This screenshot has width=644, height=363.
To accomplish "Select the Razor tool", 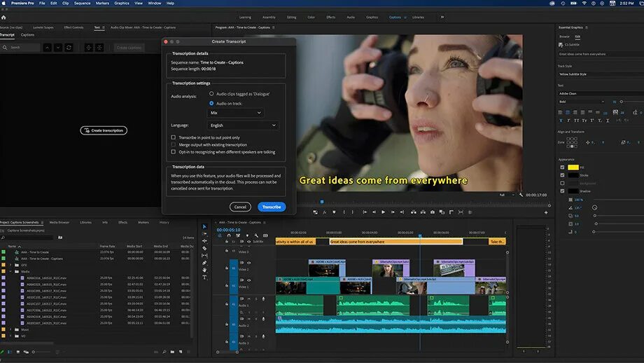I will pos(204,248).
